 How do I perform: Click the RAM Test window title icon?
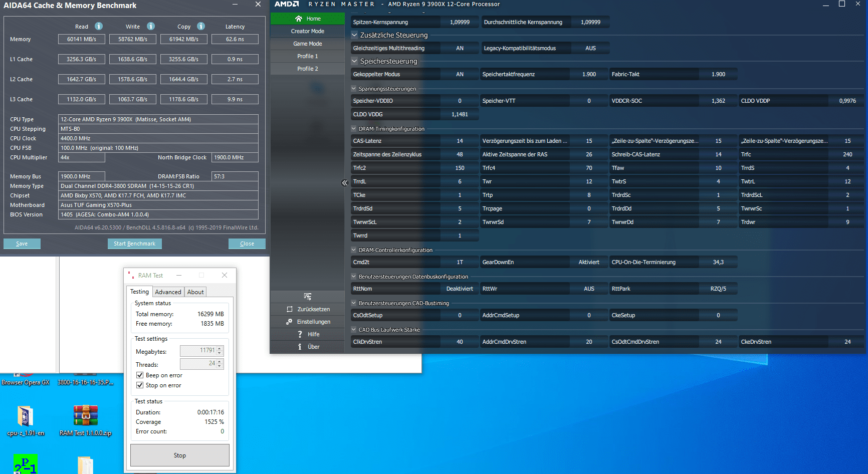131,275
